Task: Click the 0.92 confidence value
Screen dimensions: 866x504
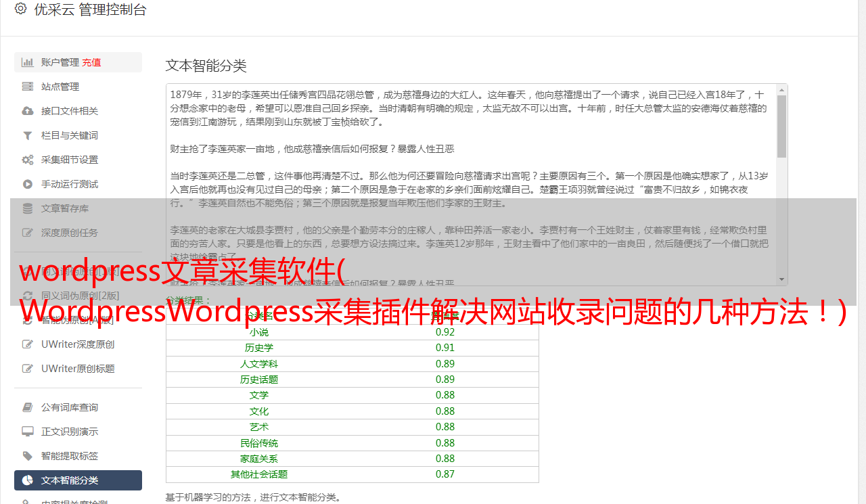Action: point(445,332)
